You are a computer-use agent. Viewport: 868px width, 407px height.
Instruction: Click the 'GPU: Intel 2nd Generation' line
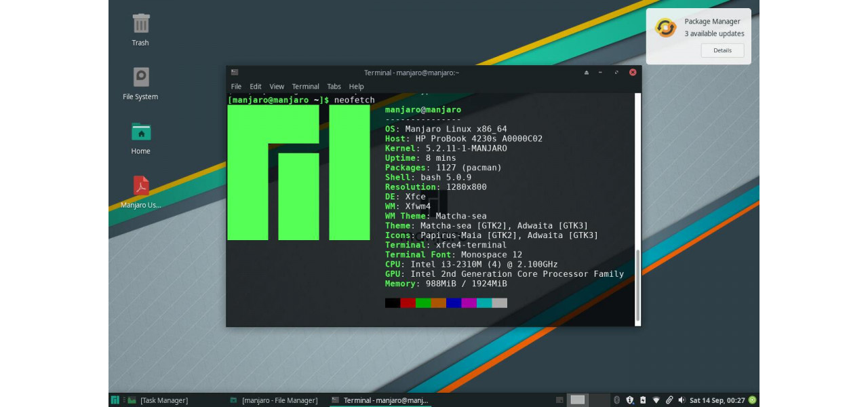(505, 274)
